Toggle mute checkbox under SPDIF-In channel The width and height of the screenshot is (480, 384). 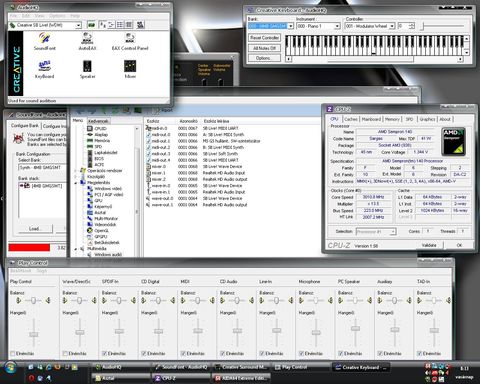pos(105,353)
